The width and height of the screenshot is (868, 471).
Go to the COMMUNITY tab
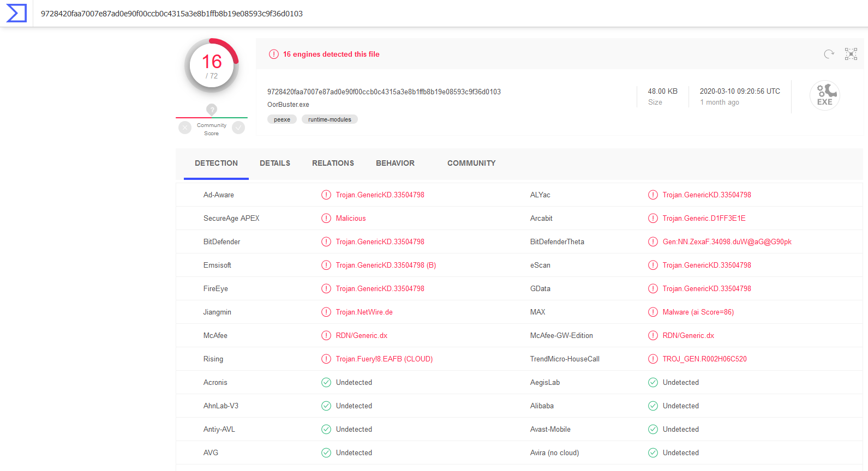[471, 163]
